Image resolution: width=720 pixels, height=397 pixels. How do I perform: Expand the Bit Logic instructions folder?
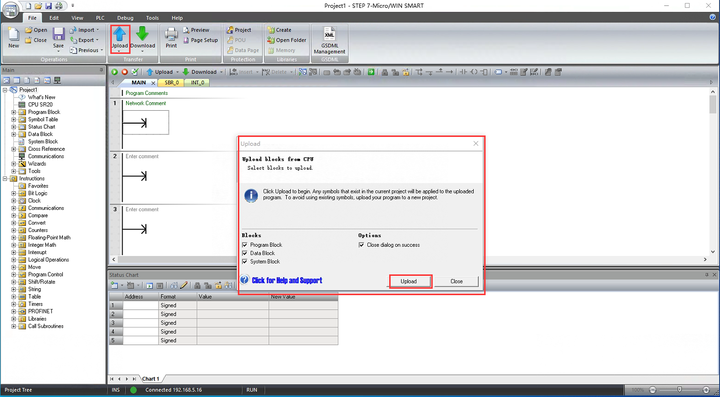pos(13,193)
